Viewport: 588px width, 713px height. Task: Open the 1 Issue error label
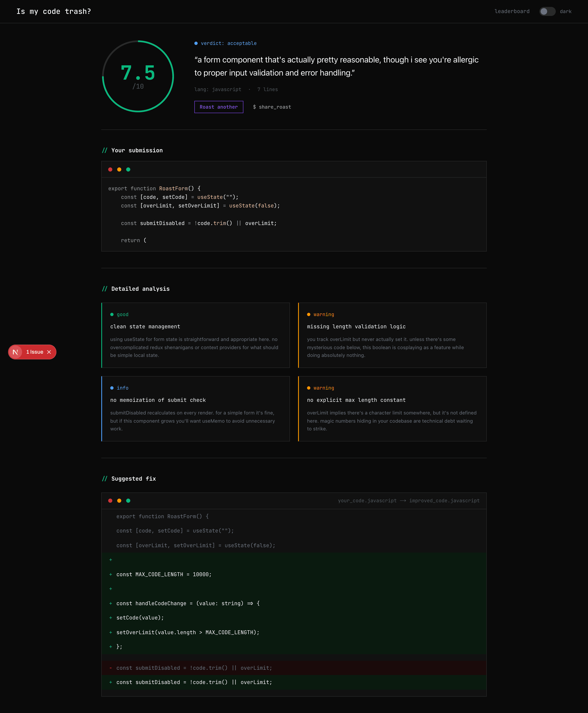[x=35, y=352]
